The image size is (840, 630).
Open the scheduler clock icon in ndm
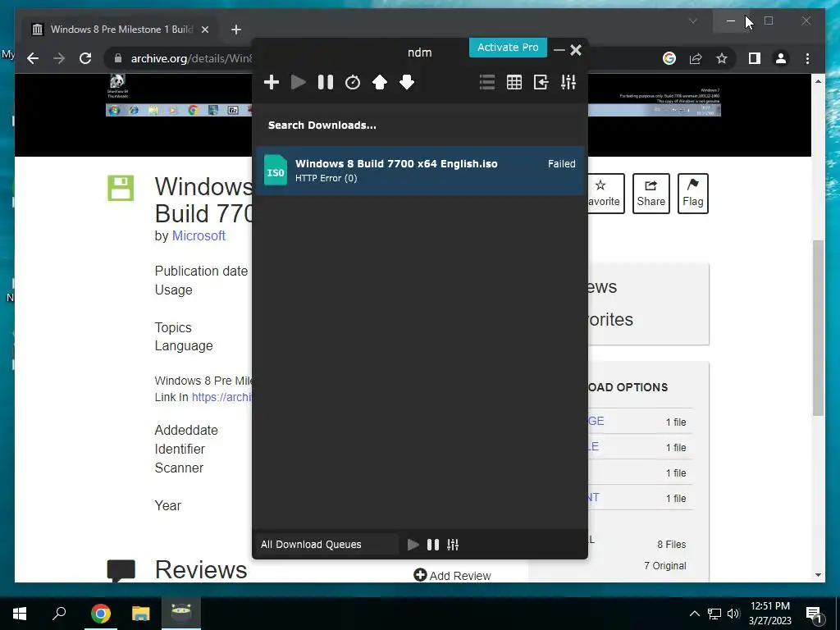pyautogui.click(x=353, y=82)
